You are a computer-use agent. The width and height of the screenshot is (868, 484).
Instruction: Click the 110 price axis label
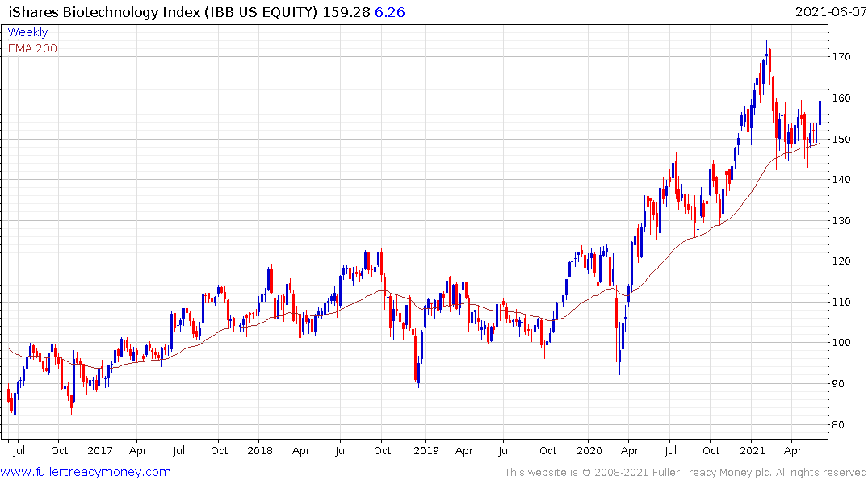point(841,302)
